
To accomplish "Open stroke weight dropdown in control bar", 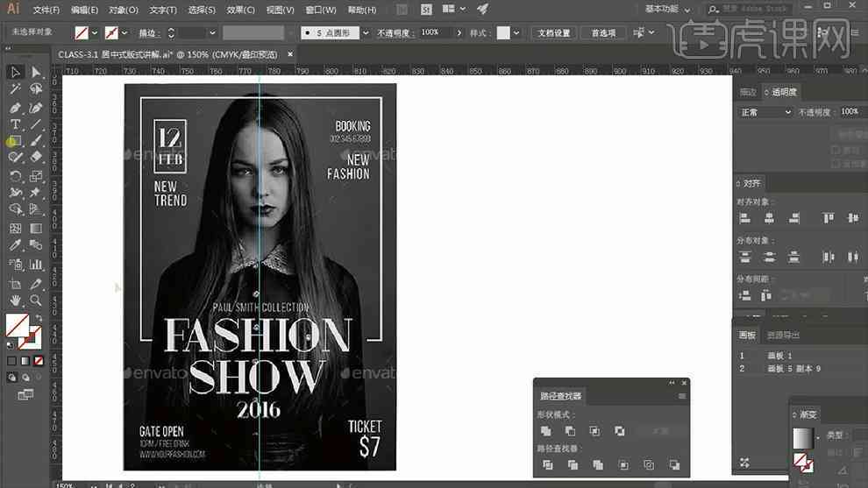I will 212,32.
